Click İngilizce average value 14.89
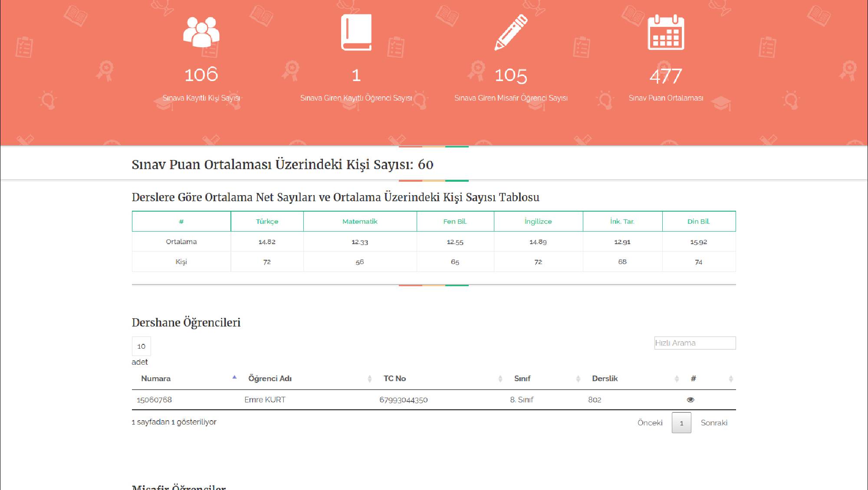 pos(538,242)
